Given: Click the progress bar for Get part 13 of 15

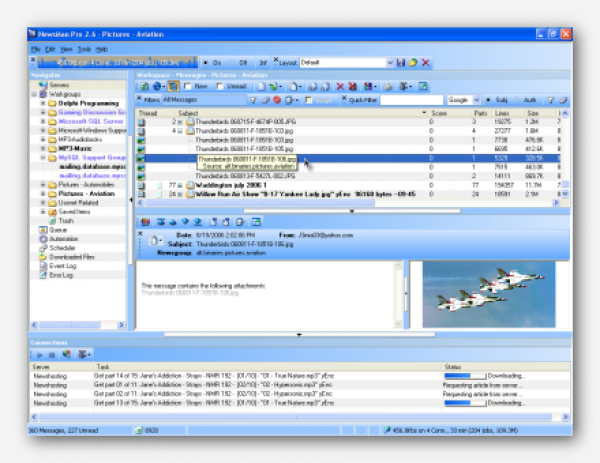Looking at the screenshot, I should click(x=465, y=403).
